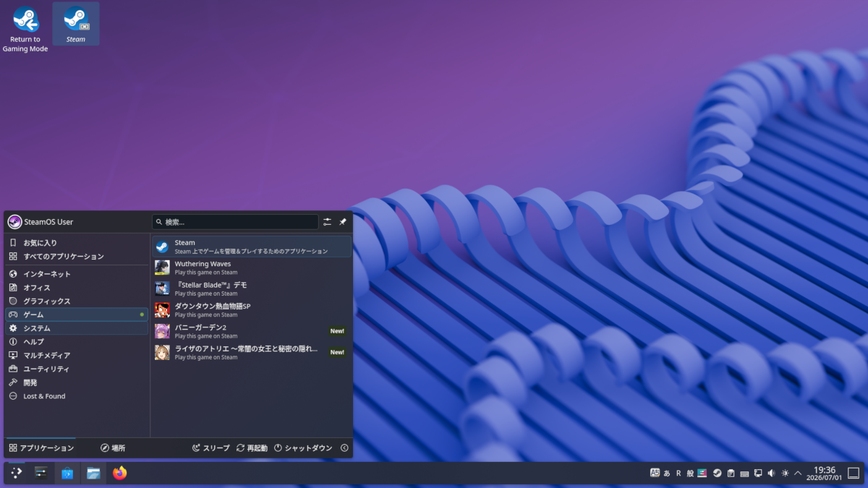Open the volume speaker tray icon
This screenshot has width=868, height=488.
point(771,473)
